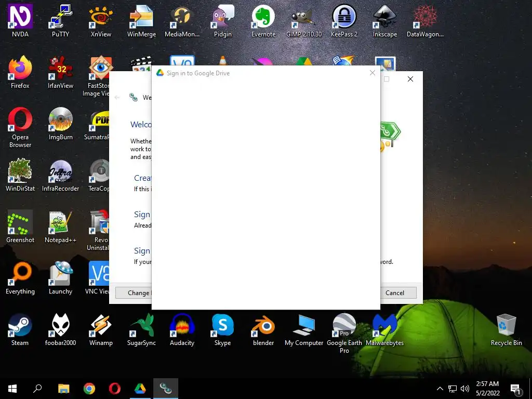
Task: Launch Opera from the taskbar
Action: (x=115, y=389)
